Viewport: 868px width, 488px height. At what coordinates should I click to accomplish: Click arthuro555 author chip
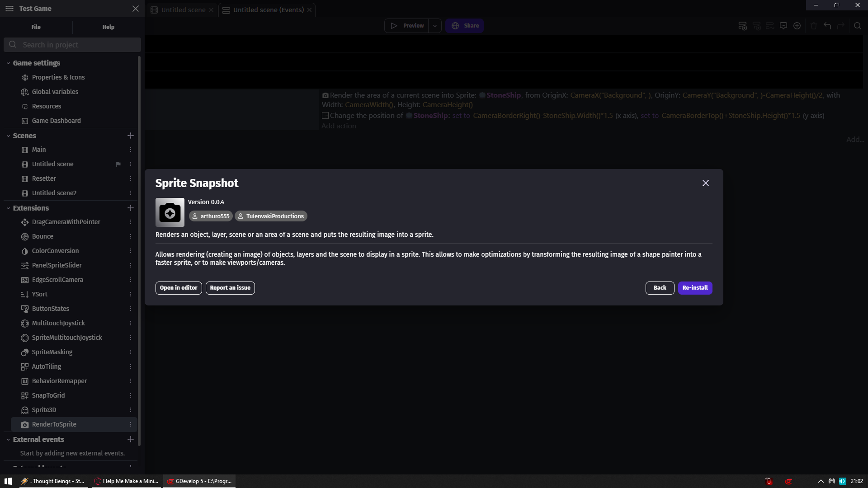pos(211,216)
